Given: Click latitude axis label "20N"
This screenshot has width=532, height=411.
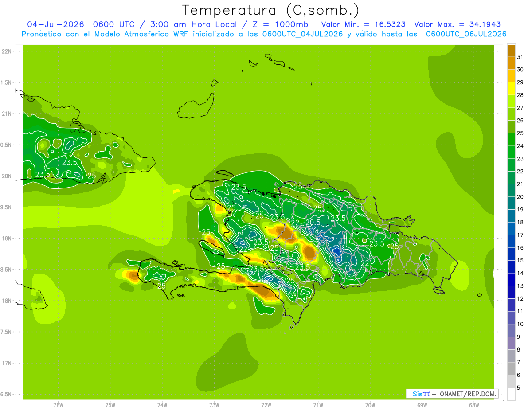Looking at the screenshot, I should pos(6,176).
